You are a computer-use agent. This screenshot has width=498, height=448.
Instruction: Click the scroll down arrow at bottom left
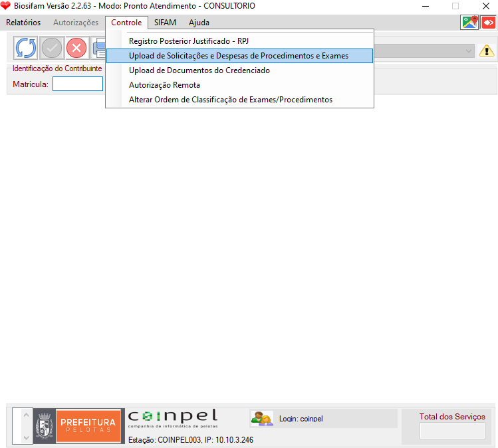pos(27,438)
